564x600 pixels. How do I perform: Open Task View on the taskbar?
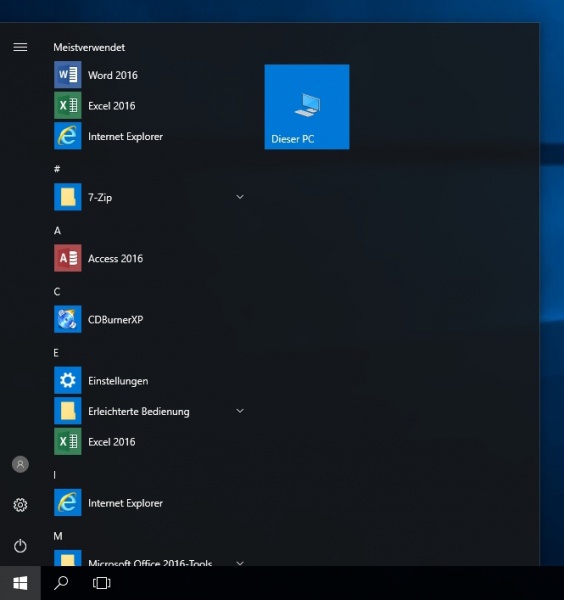[x=102, y=583]
